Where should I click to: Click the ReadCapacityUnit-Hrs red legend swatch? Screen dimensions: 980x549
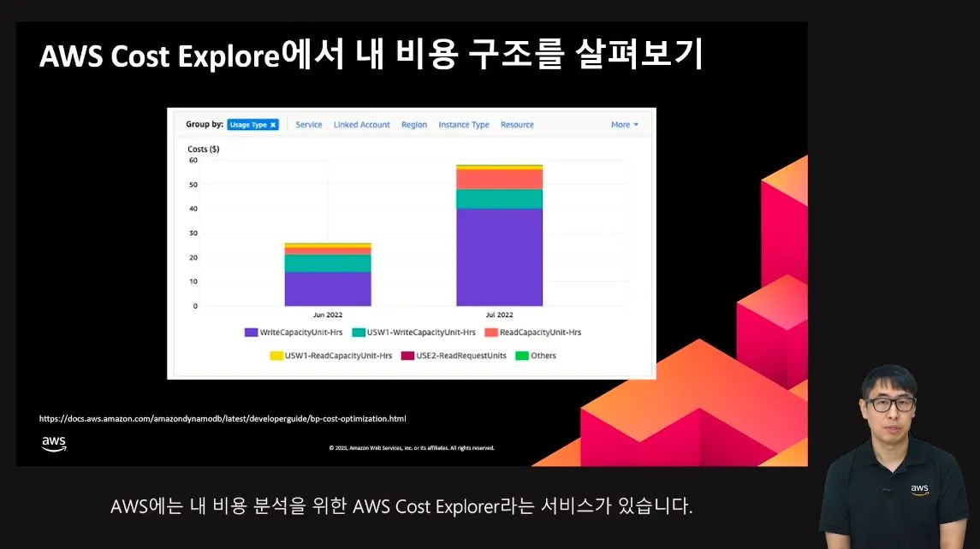(x=491, y=333)
